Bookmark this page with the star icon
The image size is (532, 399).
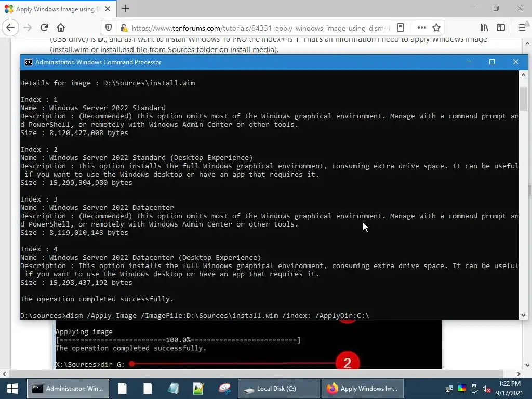[436, 28]
